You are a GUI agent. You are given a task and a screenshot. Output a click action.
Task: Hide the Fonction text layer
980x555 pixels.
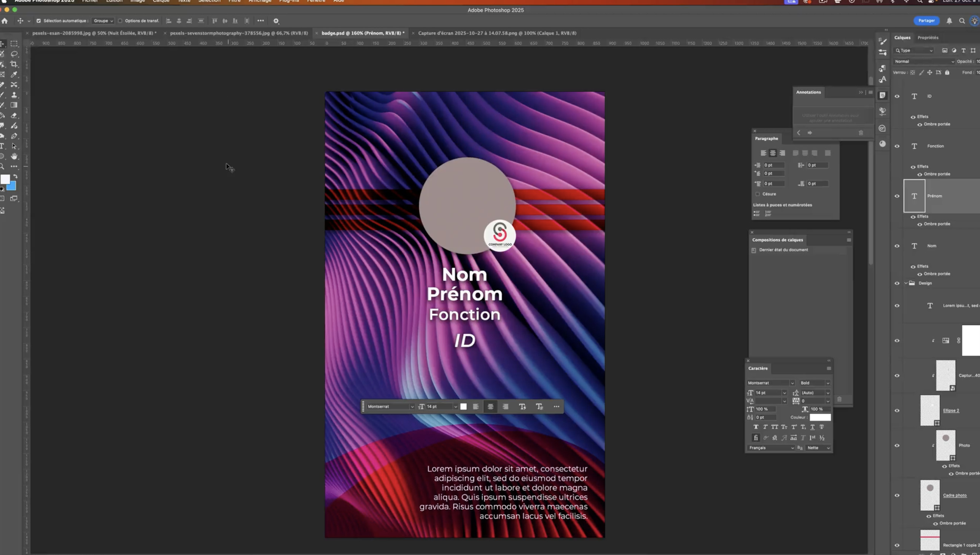click(x=897, y=147)
